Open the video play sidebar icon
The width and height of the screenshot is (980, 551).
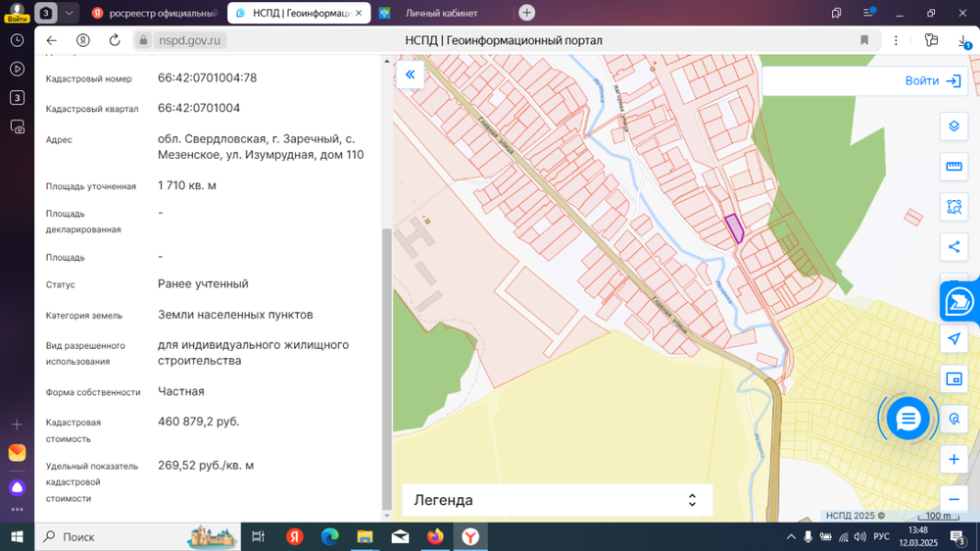pos(17,69)
